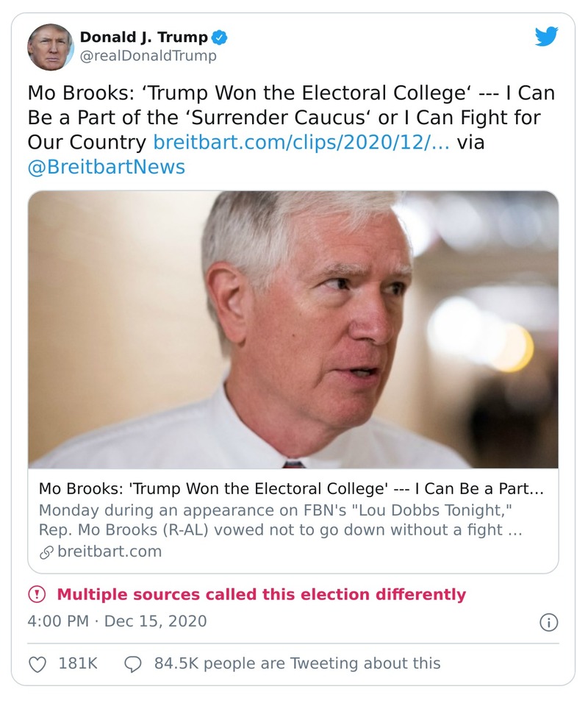Click the reply speech bubble icon
Viewport: 588px width, 703px height.
click(x=133, y=663)
